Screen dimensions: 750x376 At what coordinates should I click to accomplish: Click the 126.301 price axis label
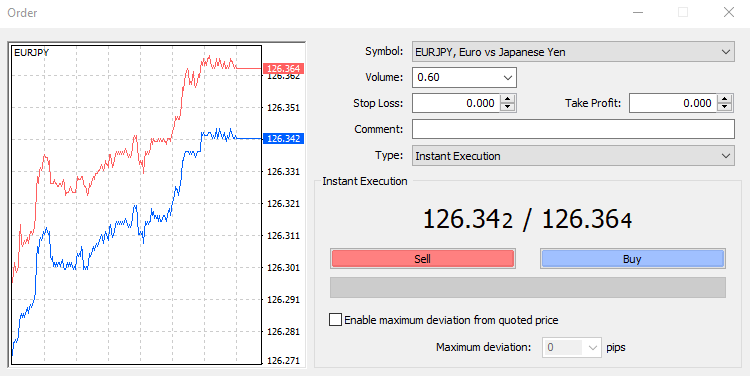point(283,267)
